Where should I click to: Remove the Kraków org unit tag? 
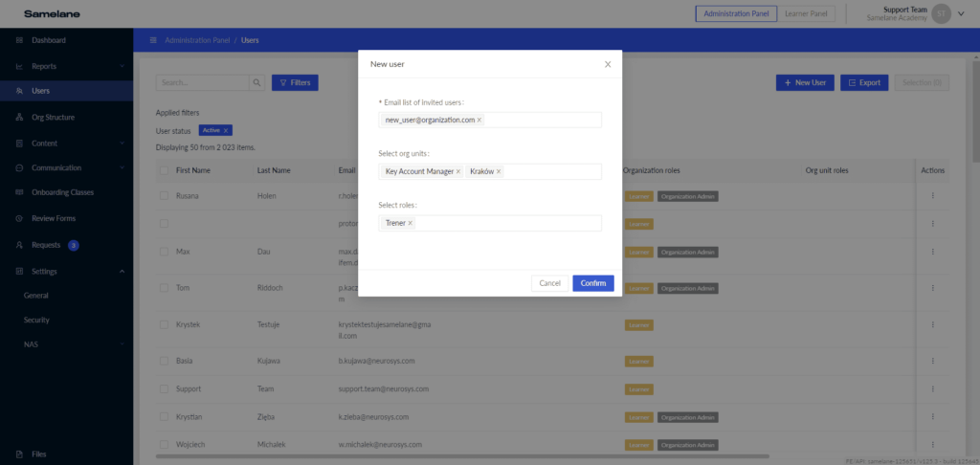coord(499,171)
